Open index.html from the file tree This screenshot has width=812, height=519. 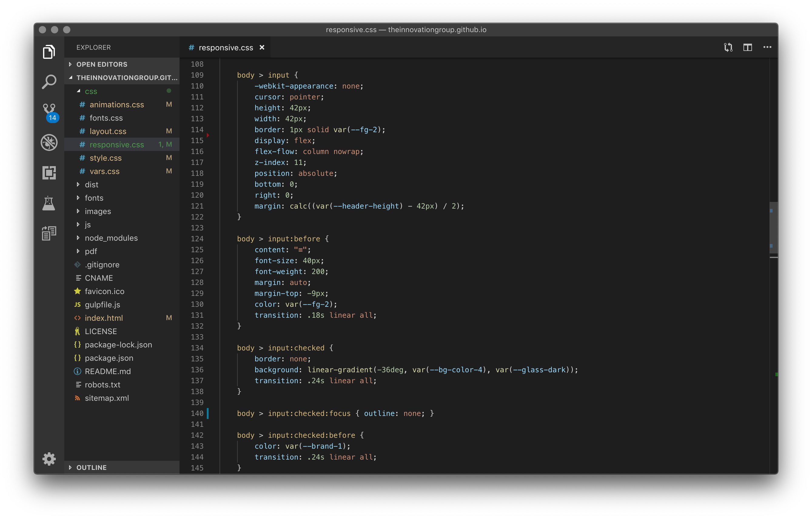pos(103,318)
